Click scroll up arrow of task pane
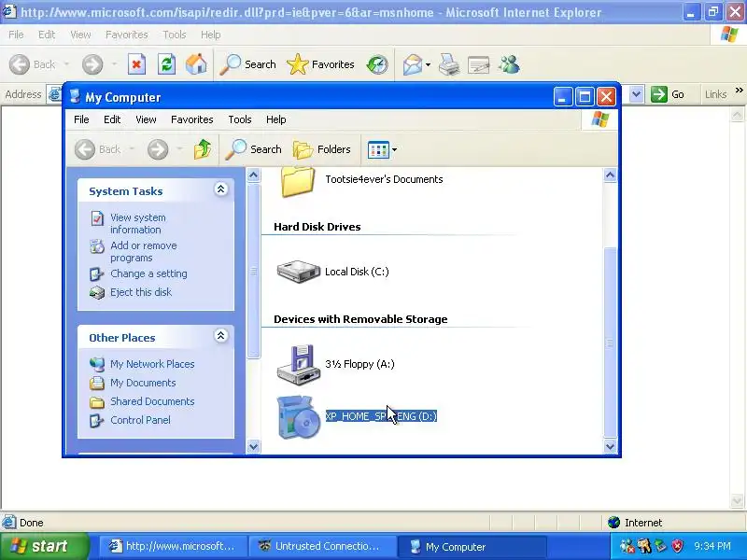Viewport: 747px width, 560px height. 253,175
